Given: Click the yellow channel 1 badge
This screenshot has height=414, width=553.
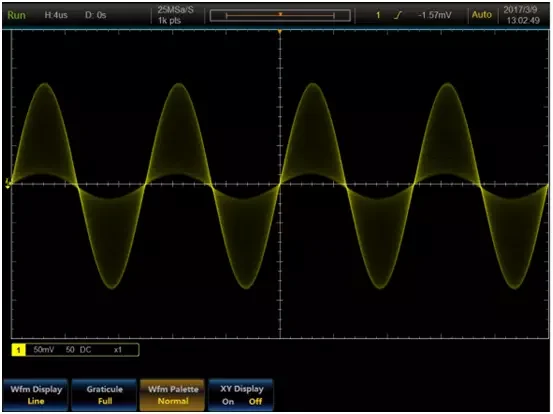Looking at the screenshot, I should [x=19, y=350].
